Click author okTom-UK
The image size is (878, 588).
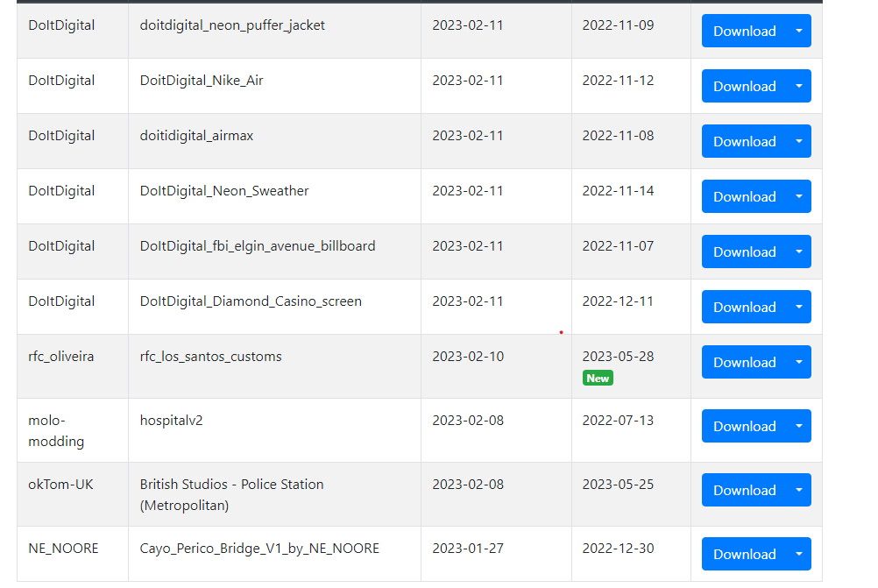pyautogui.click(x=60, y=485)
